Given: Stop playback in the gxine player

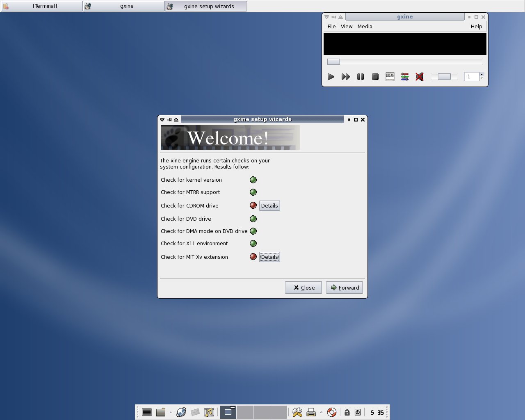Looking at the screenshot, I should pos(375,77).
